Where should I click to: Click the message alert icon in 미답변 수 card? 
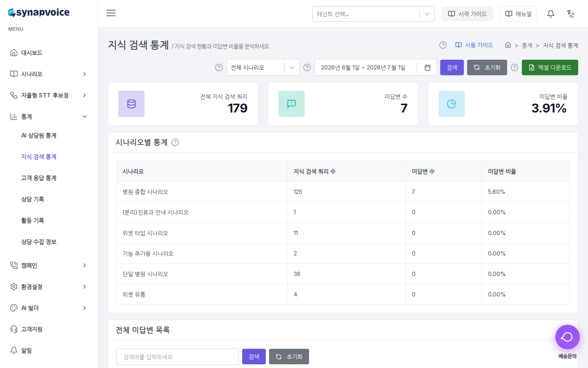coord(291,104)
